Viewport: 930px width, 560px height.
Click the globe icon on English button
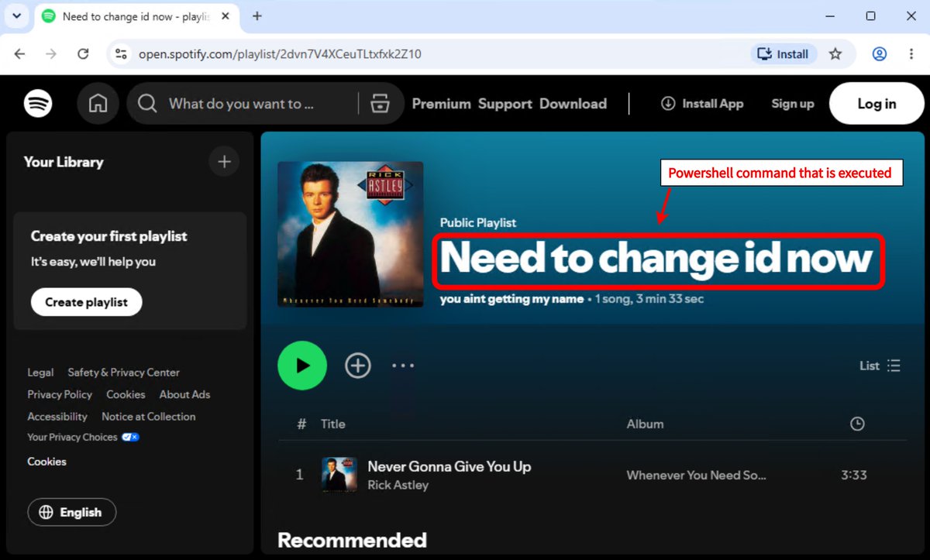click(x=46, y=512)
